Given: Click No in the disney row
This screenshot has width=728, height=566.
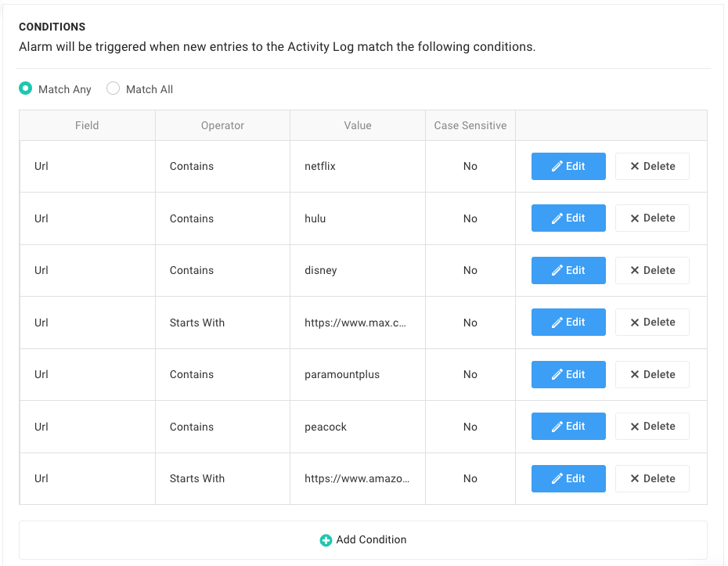Looking at the screenshot, I should pyautogui.click(x=470, y=270).
